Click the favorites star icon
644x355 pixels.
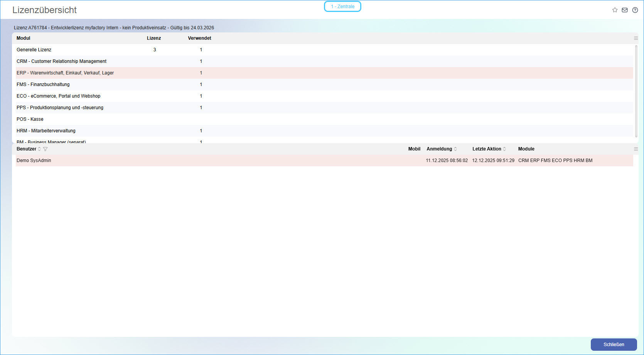coord(615,10)
